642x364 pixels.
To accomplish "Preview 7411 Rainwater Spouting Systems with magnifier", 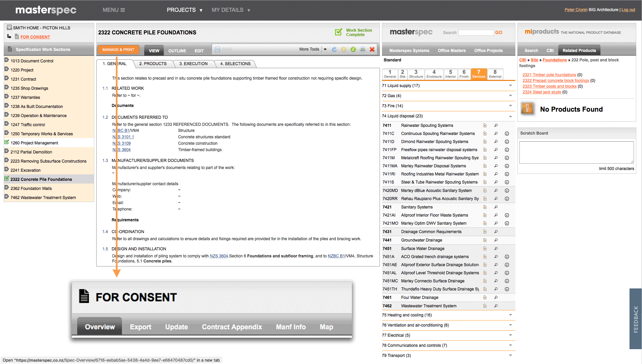I will [496, 125].
